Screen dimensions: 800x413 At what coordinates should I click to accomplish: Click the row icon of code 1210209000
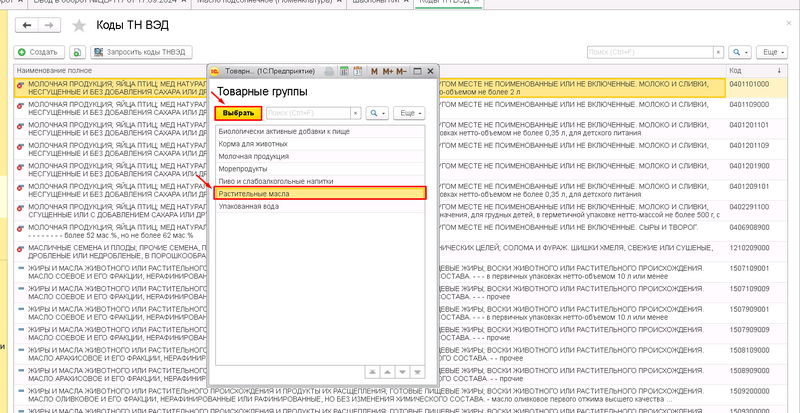point(20,248)
